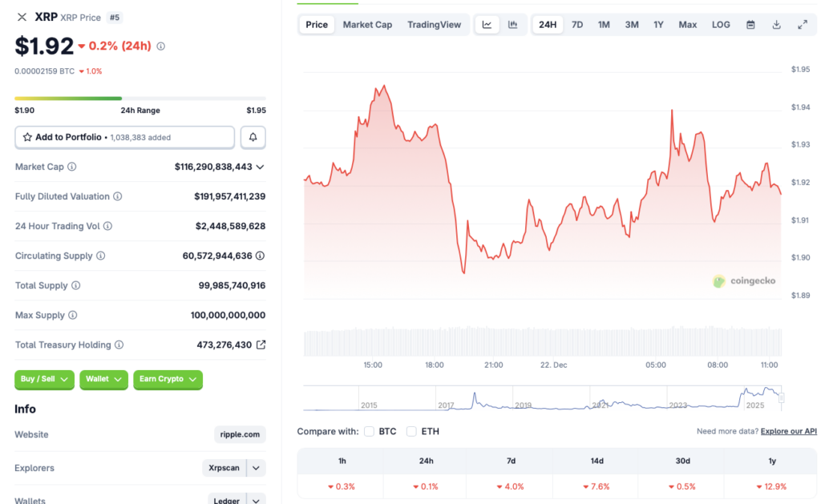
Task: Toggle LOG scale on the chart
Action: [720, 24]
